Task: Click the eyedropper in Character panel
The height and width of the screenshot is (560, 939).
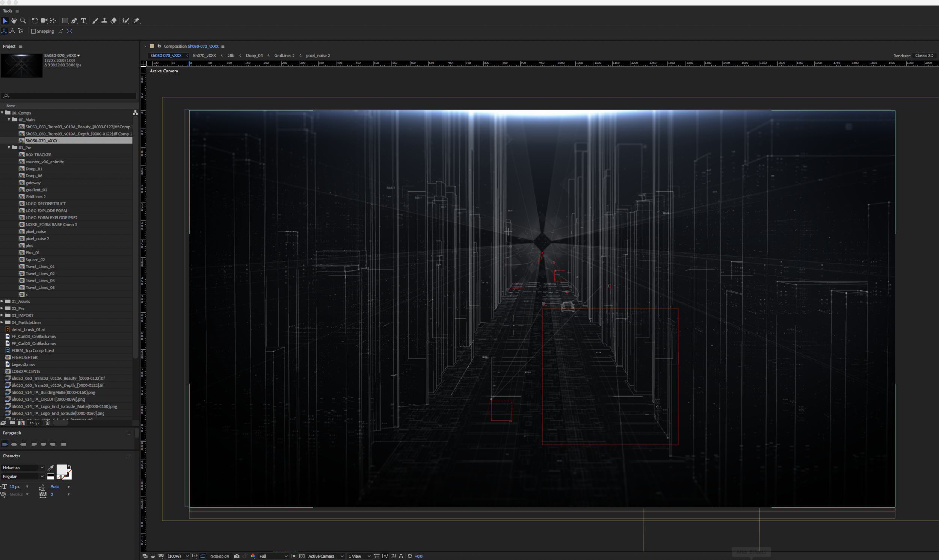Action: pos(51,468)
